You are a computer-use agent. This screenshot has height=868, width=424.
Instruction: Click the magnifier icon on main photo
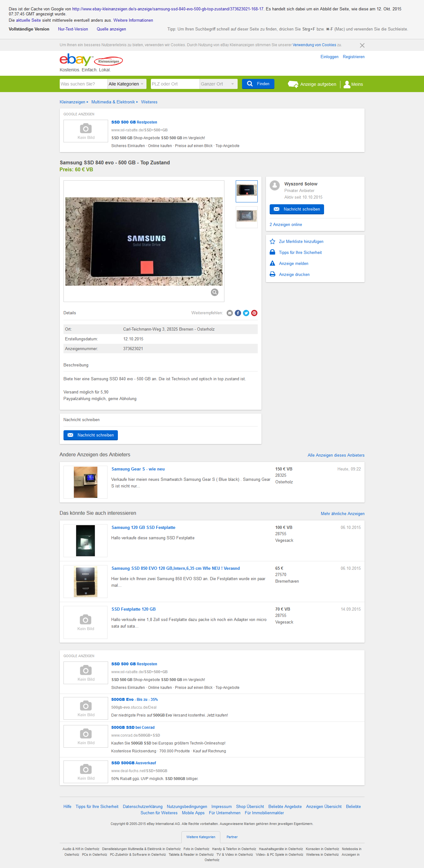214,292
